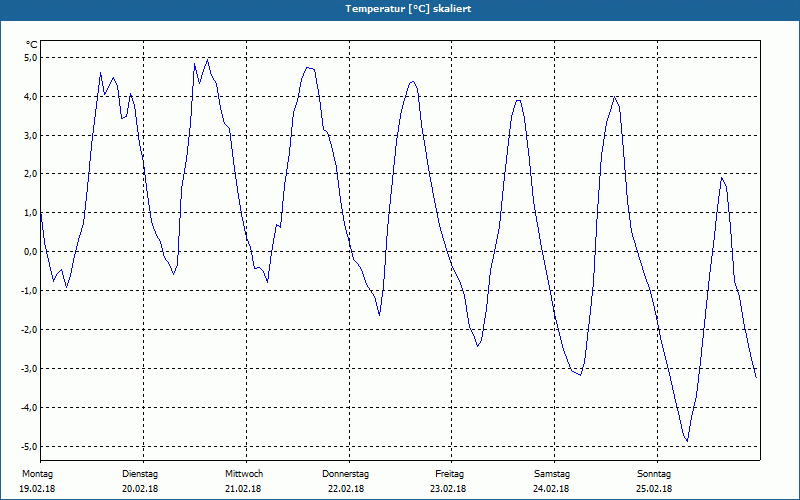
Task: Click the date 25.02.18
Action: pyautogui.click(x=654, y=489)
